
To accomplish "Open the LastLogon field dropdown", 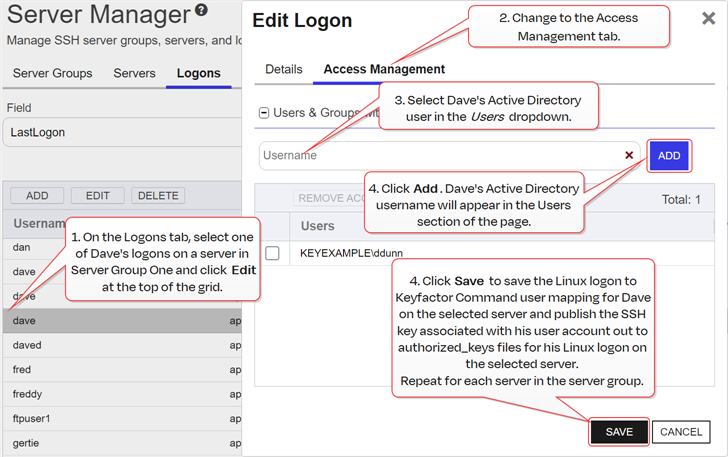I will coord(120,132).
